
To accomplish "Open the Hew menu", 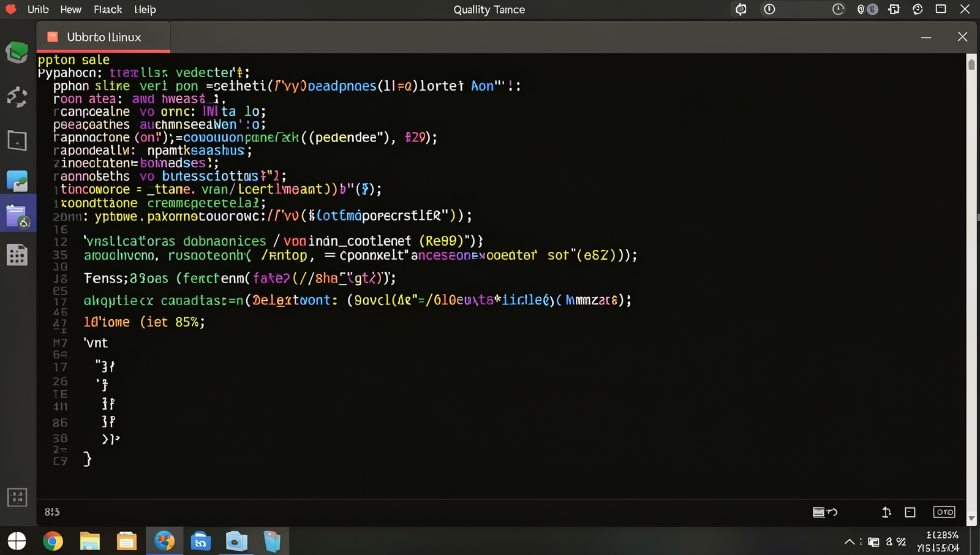I will click(x=70, y=9).
